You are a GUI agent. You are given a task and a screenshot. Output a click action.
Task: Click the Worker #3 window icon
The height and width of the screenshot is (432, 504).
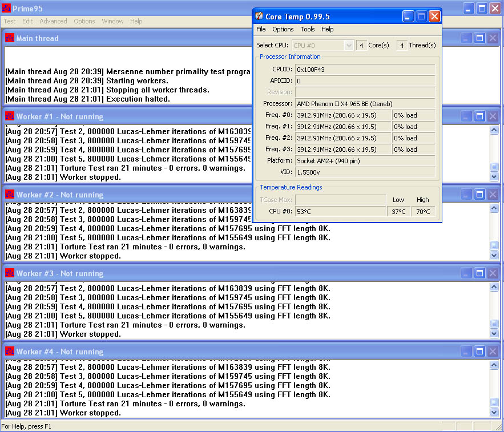tap(10, 273)
